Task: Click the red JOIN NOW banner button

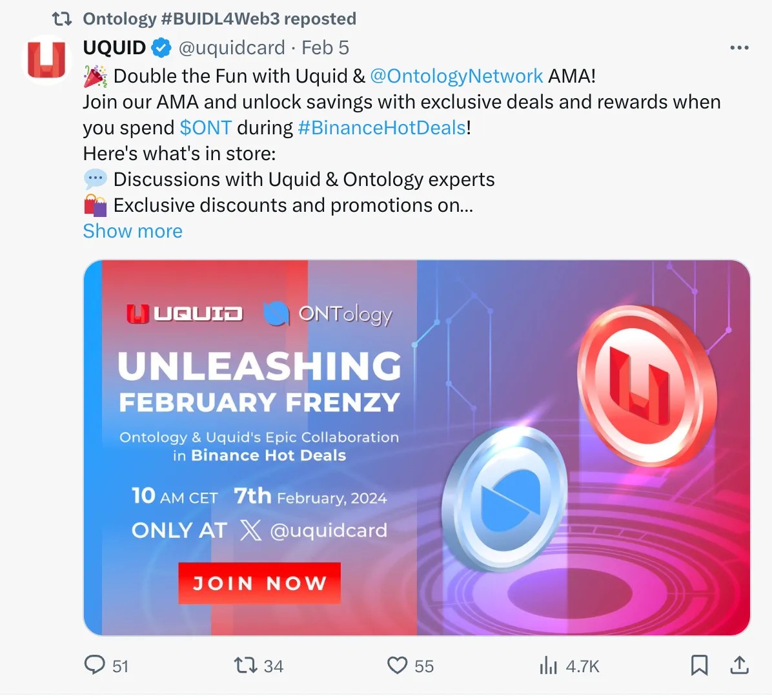Action: coord(259,583)
